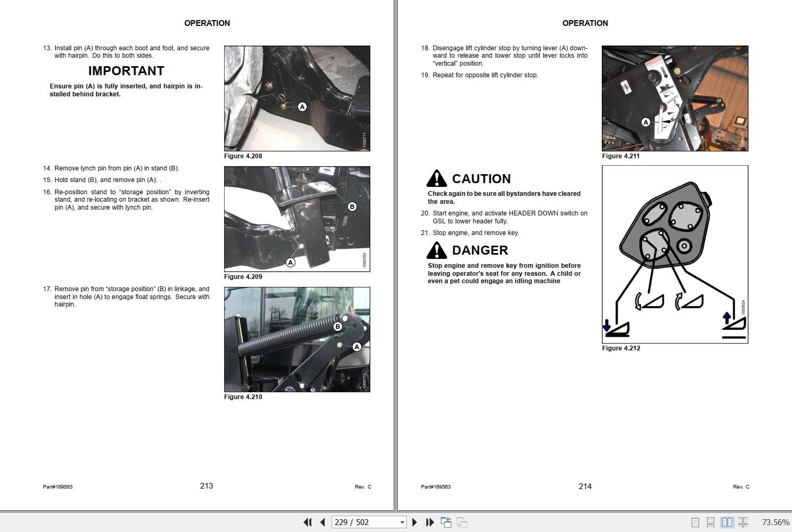Click the IMPORTANT heading on page 213
This screenshot has height=532, width=792.
click(x=126, y=70)
